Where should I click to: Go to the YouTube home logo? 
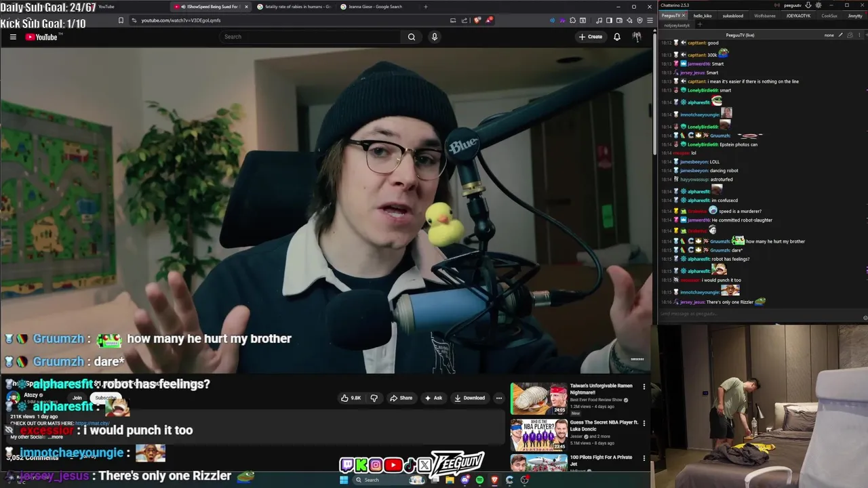coord(41,37)
